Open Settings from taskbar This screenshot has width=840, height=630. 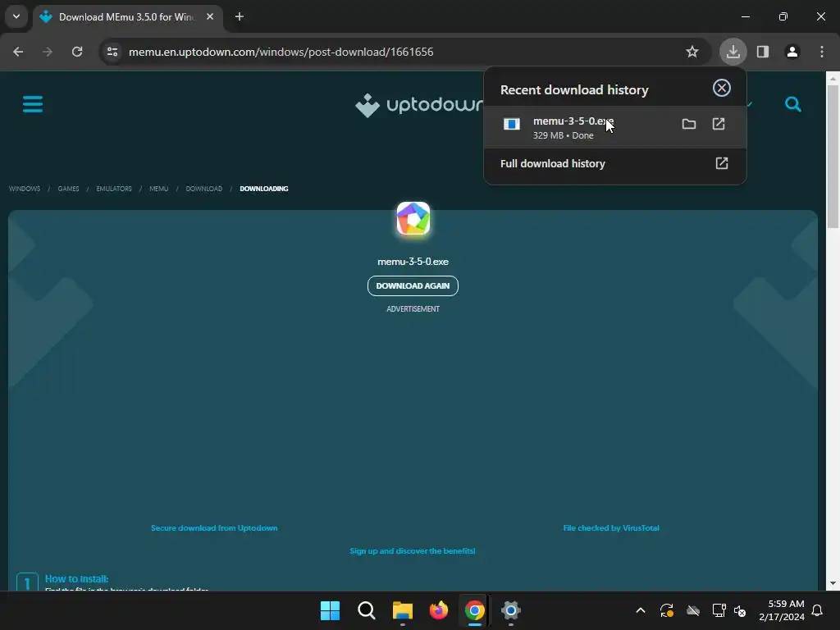(510, 610)
